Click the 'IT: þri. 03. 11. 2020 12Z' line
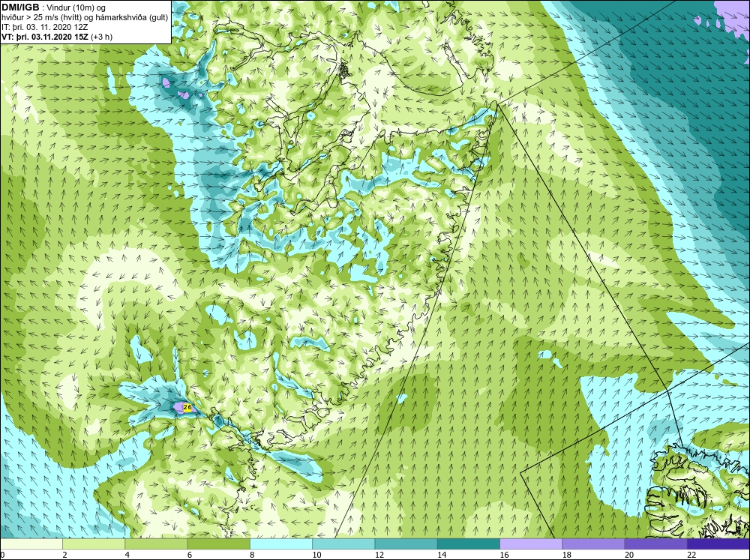750x560 pixels. 44,27
